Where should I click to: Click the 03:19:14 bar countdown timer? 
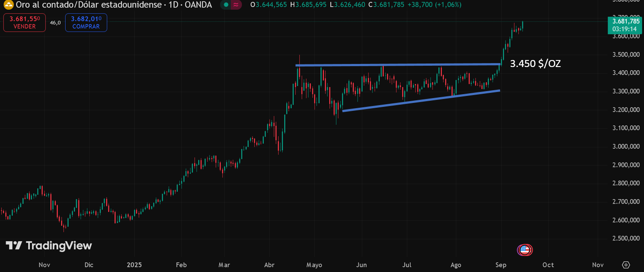click(x=626, y=28)
